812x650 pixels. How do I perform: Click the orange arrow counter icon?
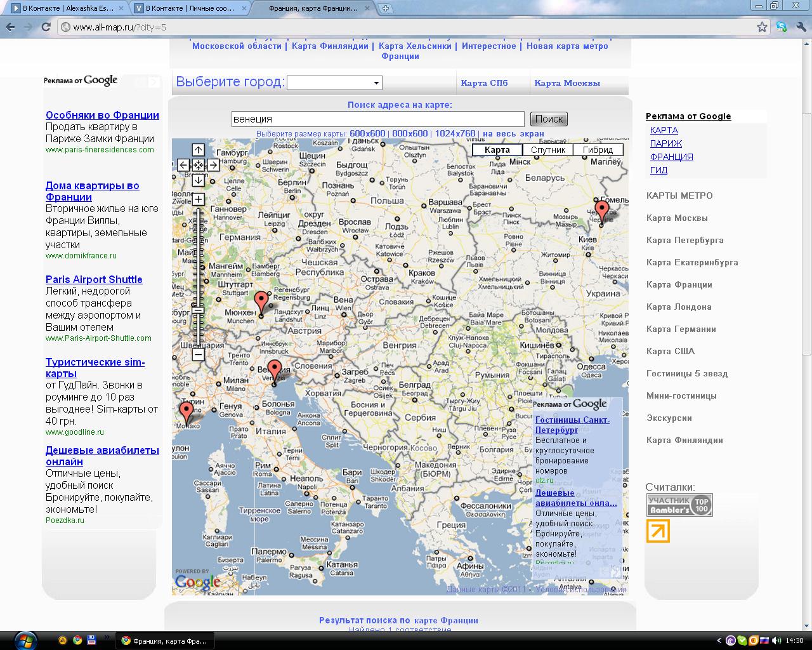pyautogui.click(x=658, y=531)
